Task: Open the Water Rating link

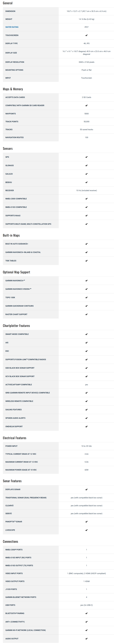Action: (x=12, y=27)
